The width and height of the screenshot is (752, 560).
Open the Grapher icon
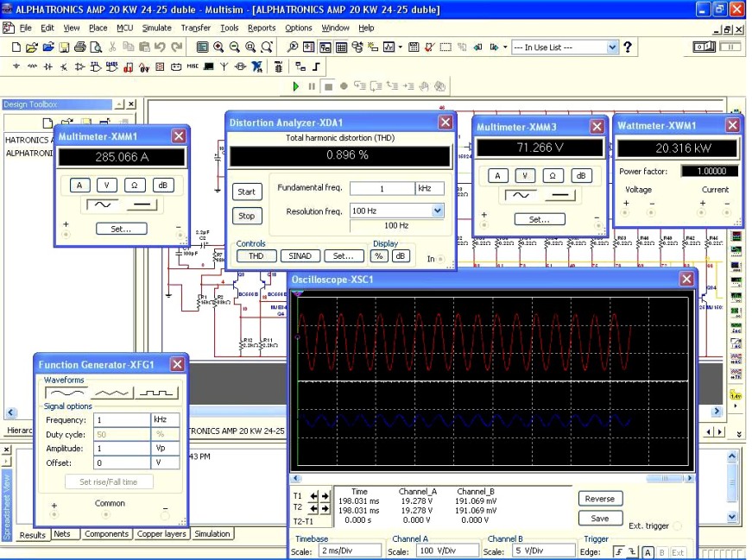(389, 47)
